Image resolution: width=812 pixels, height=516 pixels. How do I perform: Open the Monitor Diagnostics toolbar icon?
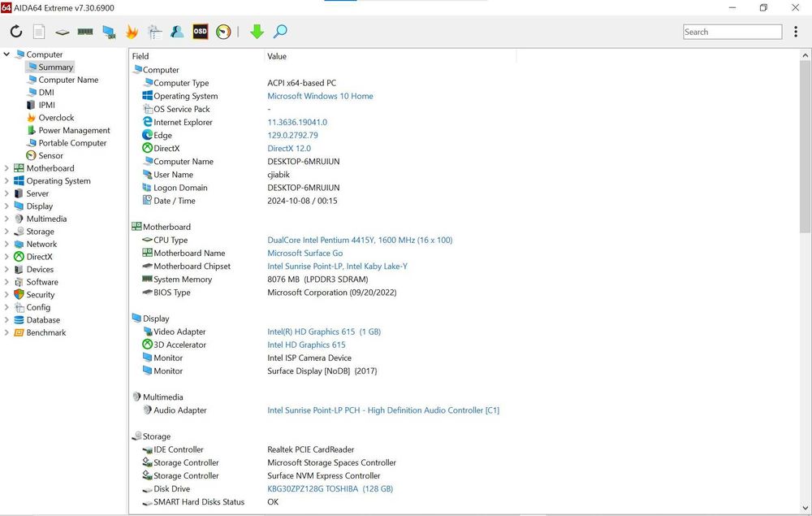[154, 33]
